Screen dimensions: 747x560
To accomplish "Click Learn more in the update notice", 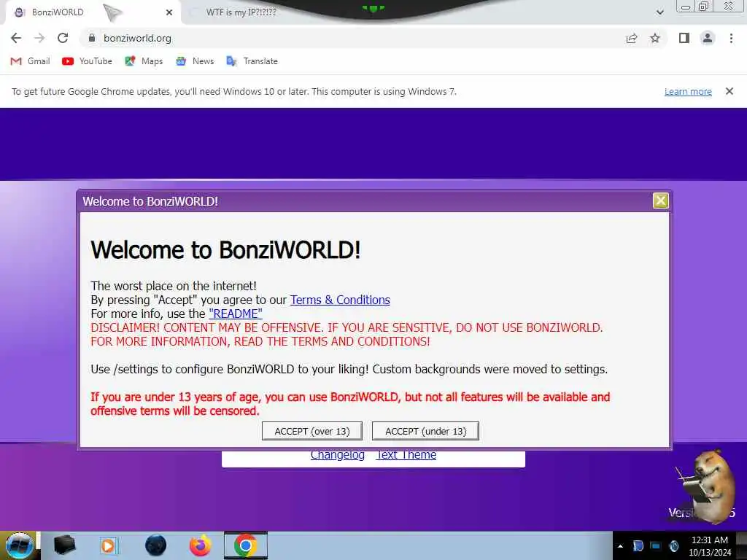I will point(688,91).
